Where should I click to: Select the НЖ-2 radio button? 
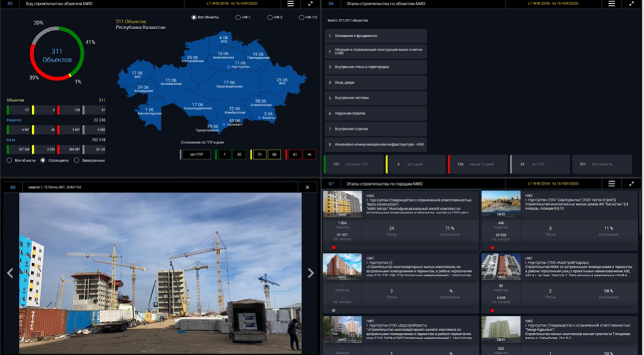click(x=270, y=18)
